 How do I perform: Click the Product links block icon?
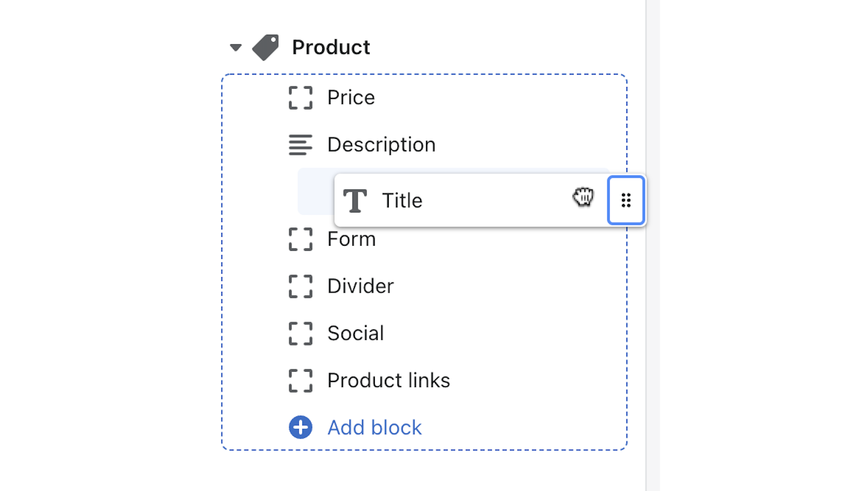pyautogui.click(x=300, y=381)
